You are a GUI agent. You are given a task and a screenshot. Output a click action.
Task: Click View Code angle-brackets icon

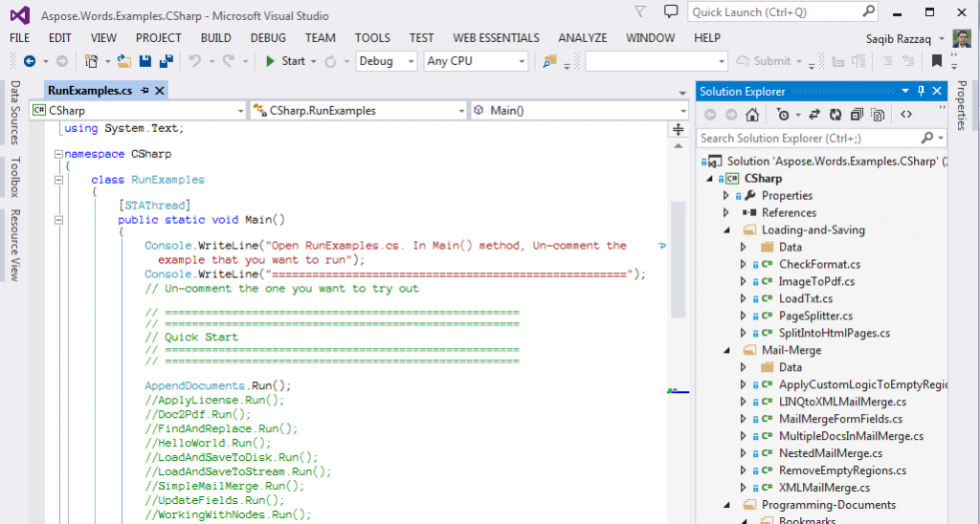(x=906, y=115)
